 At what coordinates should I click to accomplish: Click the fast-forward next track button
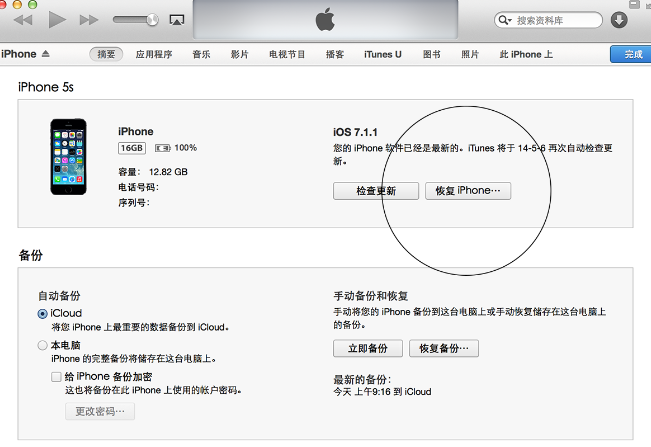tap(89, 20)
